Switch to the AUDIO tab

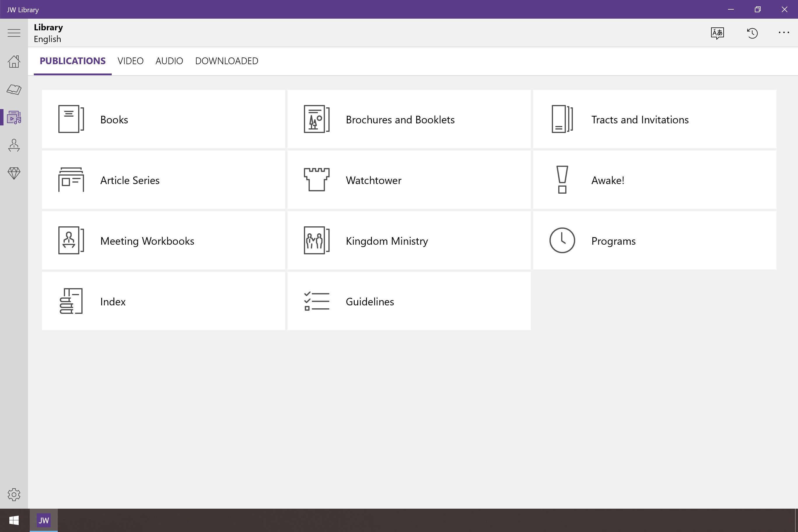(169, 61)
